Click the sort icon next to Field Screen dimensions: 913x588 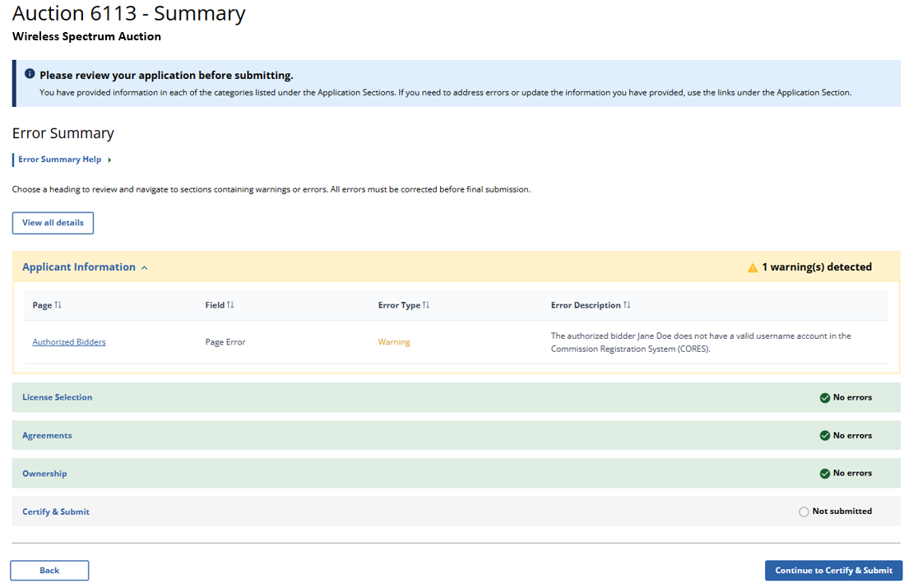click(230, 305)
